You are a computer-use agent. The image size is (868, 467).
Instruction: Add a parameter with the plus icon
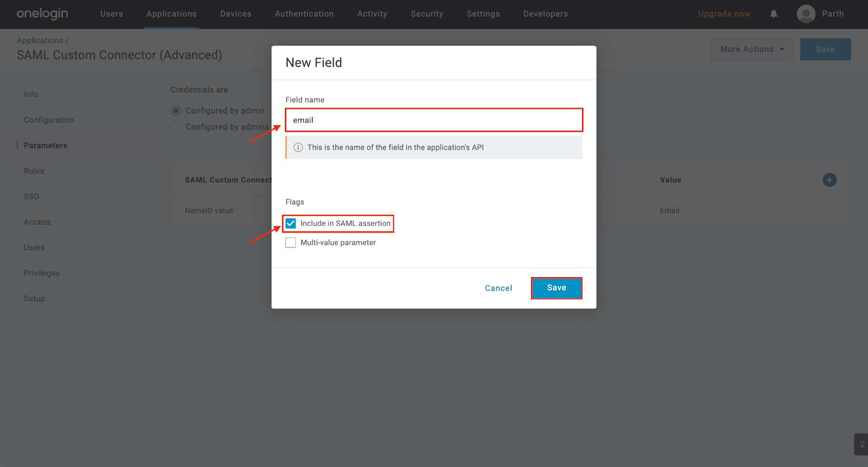[x=829, y=180]
